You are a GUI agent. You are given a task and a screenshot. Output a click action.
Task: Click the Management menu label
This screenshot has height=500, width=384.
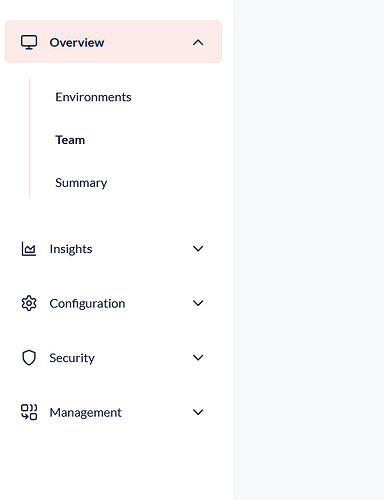click(86, 413)
